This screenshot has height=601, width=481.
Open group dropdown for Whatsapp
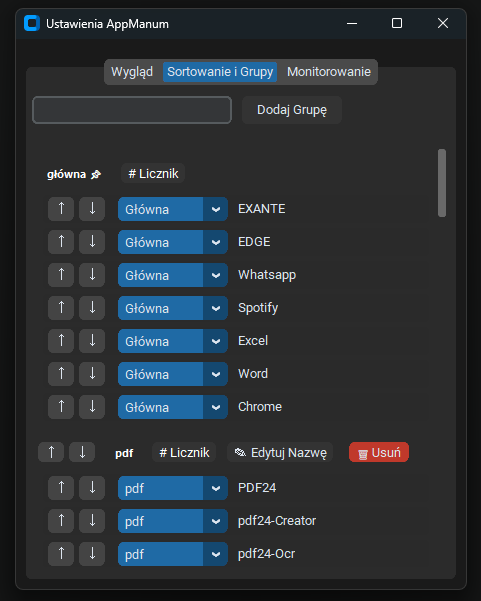173,275
